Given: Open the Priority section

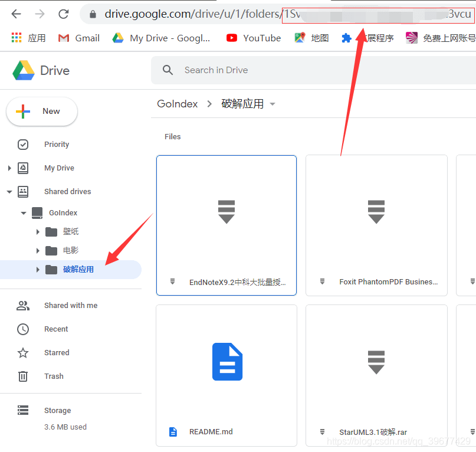Looking at the screenshot, I should click(57, 145).
